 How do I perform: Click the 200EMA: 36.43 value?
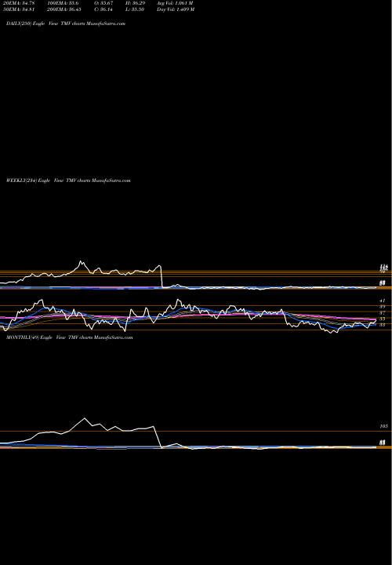pos(63,9)
